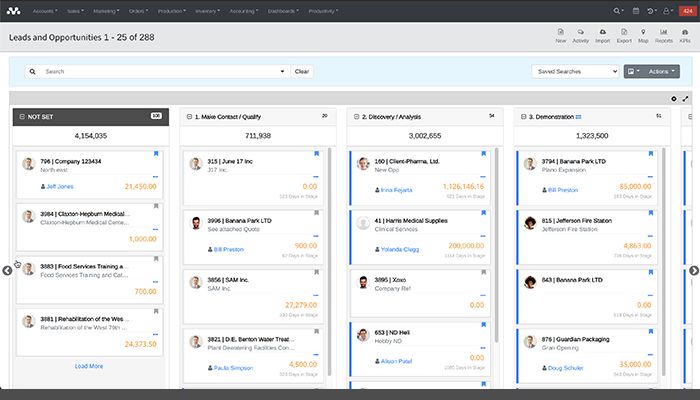Click avatar on 843 Banana Park LTD card
This screenshot has width=700, height=400.
[x=530, y=282]
